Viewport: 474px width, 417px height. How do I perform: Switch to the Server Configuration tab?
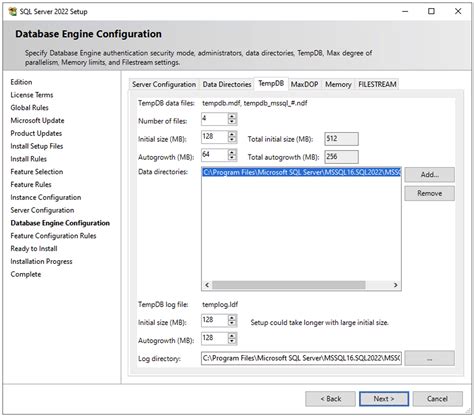(164, 84)
